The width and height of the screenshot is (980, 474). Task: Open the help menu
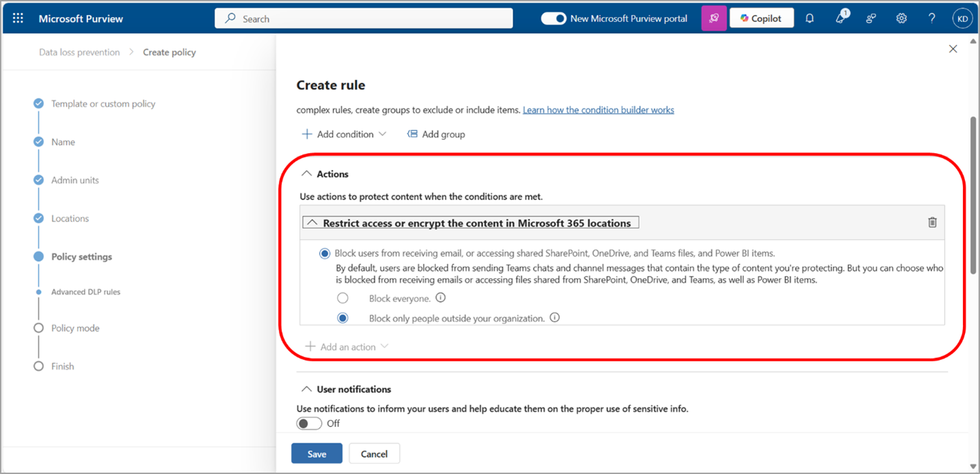931,18
